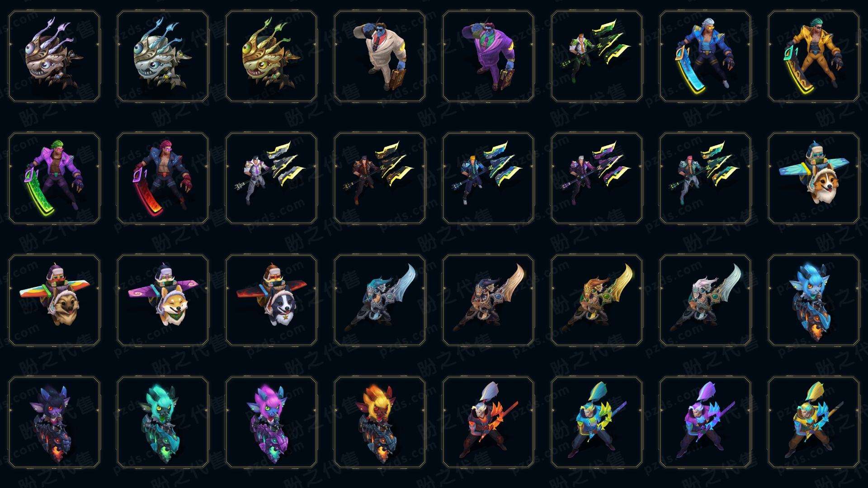Choose the gold fish creature skin
This screenshot has height=488, width=868.
271,56
